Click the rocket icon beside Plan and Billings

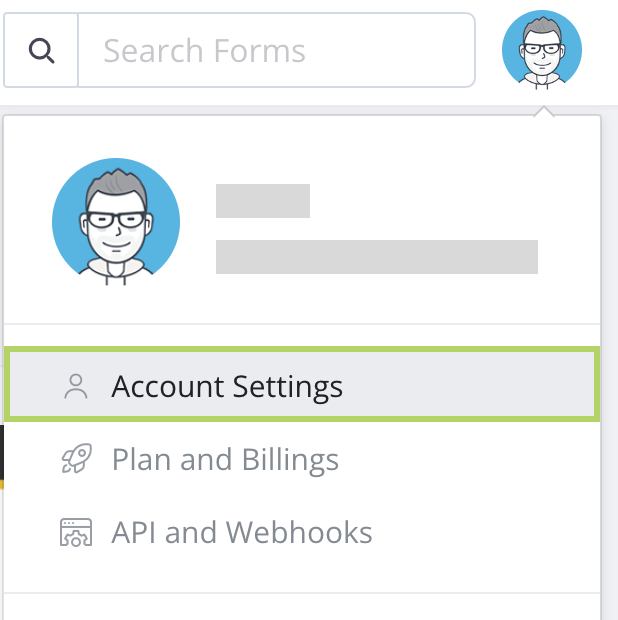click(76, 460)
